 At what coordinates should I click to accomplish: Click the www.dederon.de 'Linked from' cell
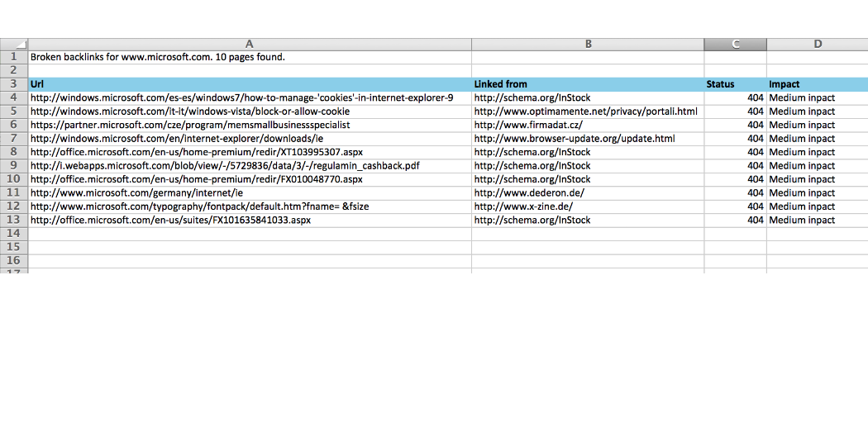[588, 192]
